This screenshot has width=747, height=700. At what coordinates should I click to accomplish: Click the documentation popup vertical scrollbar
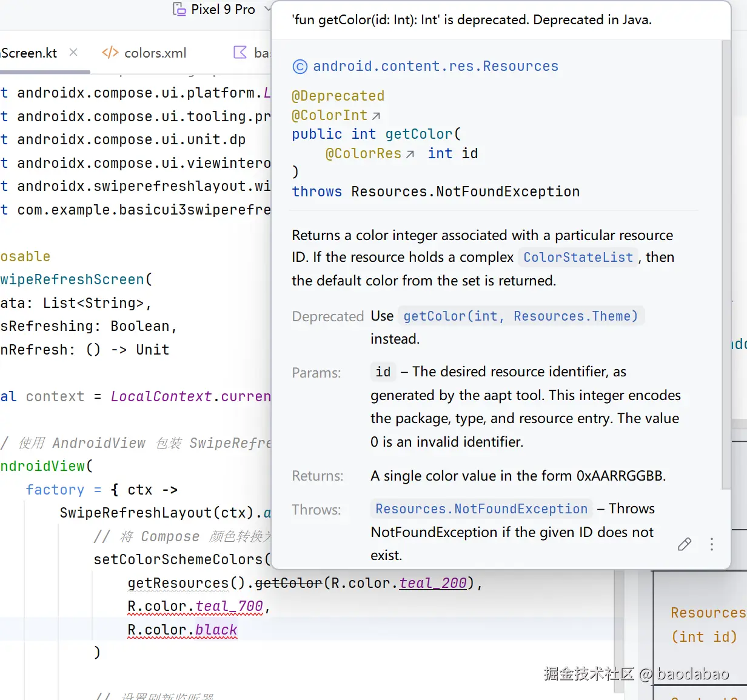[x=726, y=264]
